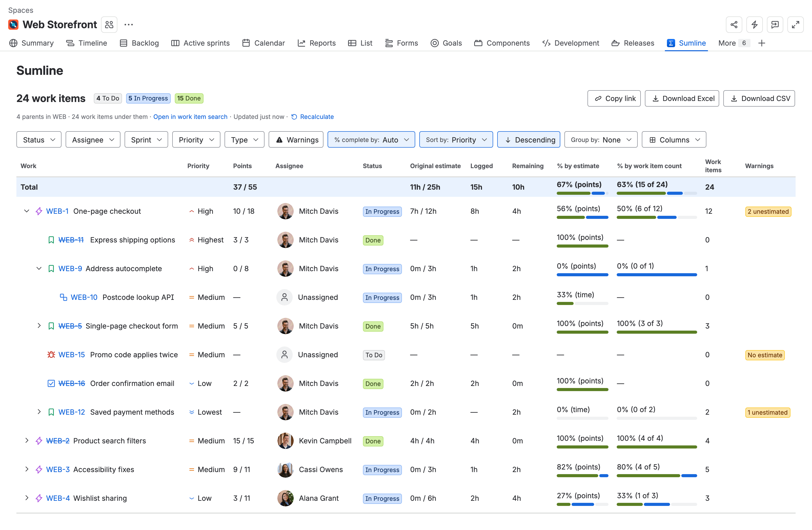Open the Columns dropdown
The height and width of the screenshot is (530, 812).
coord(674,139)
